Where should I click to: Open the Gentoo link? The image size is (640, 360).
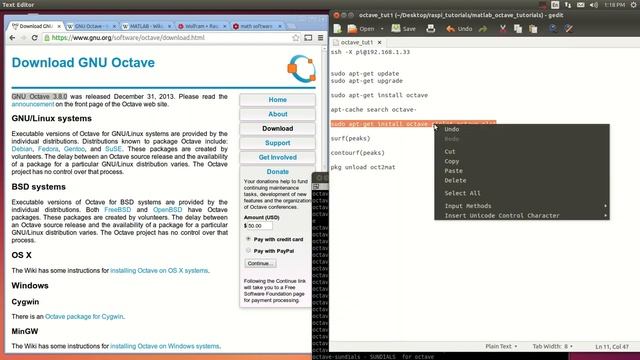point(74,149)
